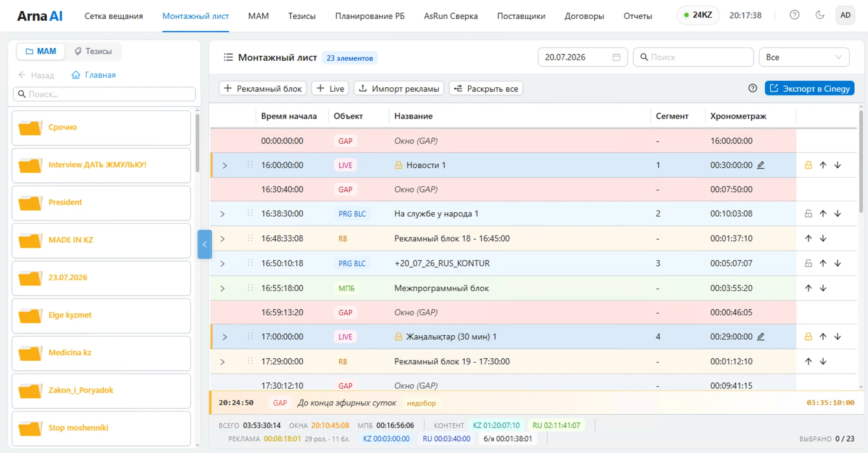Screen dimensions: 868x453
Task: Go to Главная home link
Action: [x=94, y=75]
